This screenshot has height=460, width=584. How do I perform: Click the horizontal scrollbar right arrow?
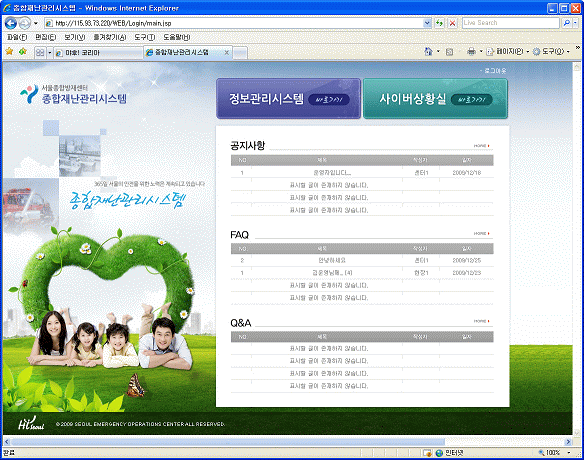[x=568, y=442]
